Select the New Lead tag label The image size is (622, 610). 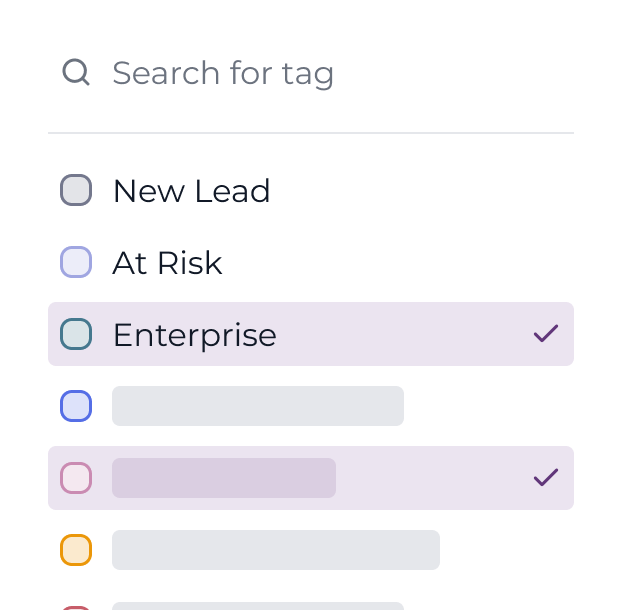(191, 190)
